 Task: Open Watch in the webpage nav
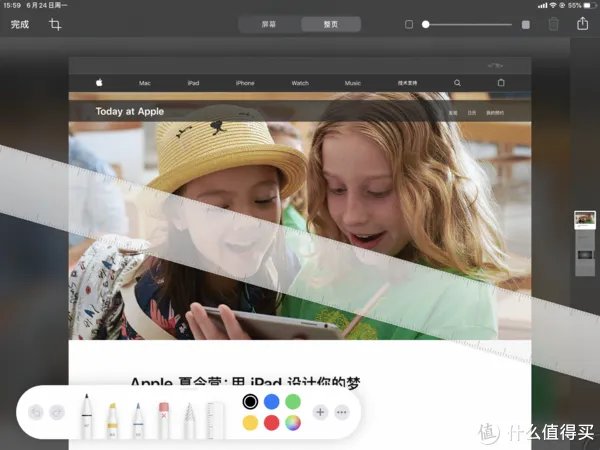pos(300,83)
